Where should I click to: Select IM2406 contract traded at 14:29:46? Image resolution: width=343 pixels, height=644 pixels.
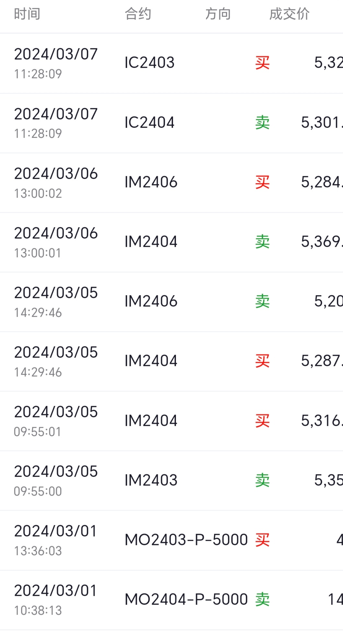[151, 301]
